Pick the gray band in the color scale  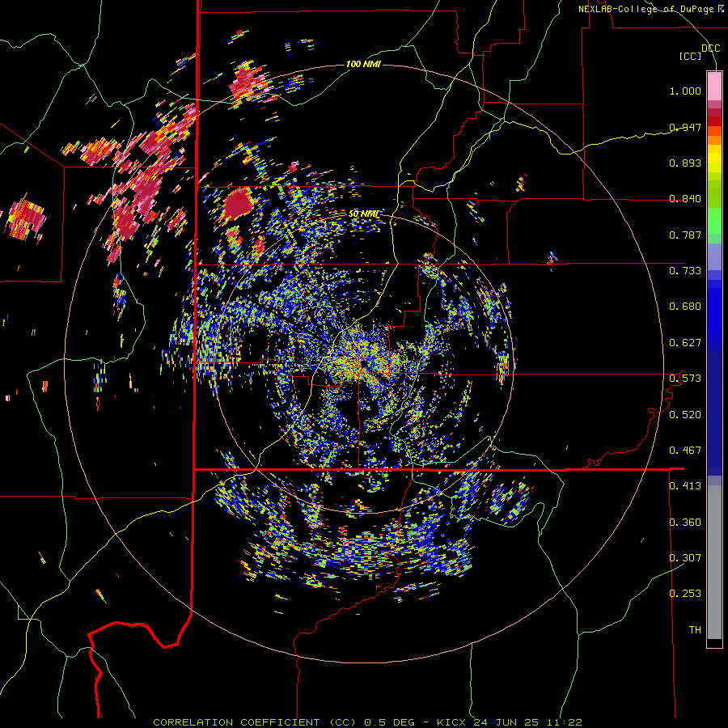click(x=714, y=562)
